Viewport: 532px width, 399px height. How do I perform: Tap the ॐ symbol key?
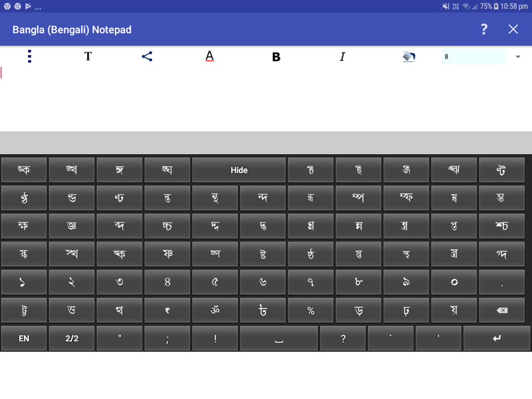pyautogui.click(x=215, y=310)
